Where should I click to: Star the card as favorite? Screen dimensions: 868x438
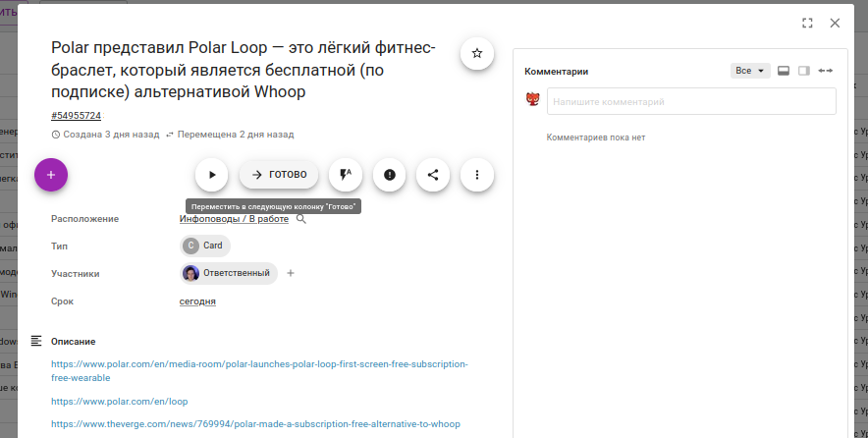[x=477, y=53]
